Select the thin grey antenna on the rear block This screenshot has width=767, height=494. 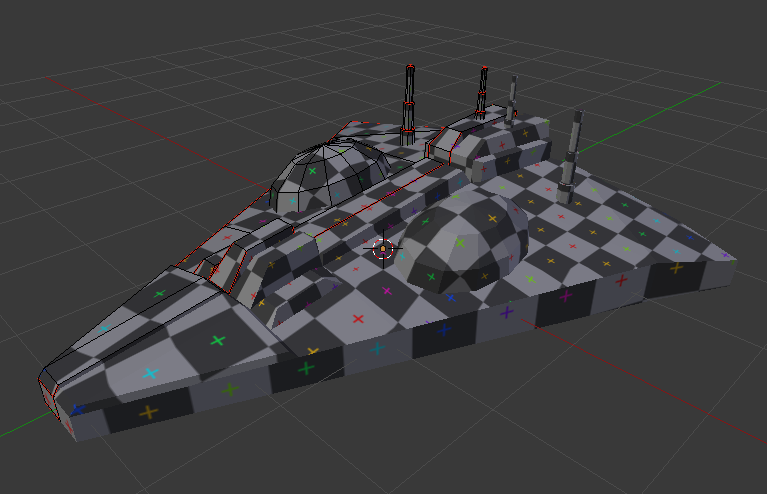(512, 100)
